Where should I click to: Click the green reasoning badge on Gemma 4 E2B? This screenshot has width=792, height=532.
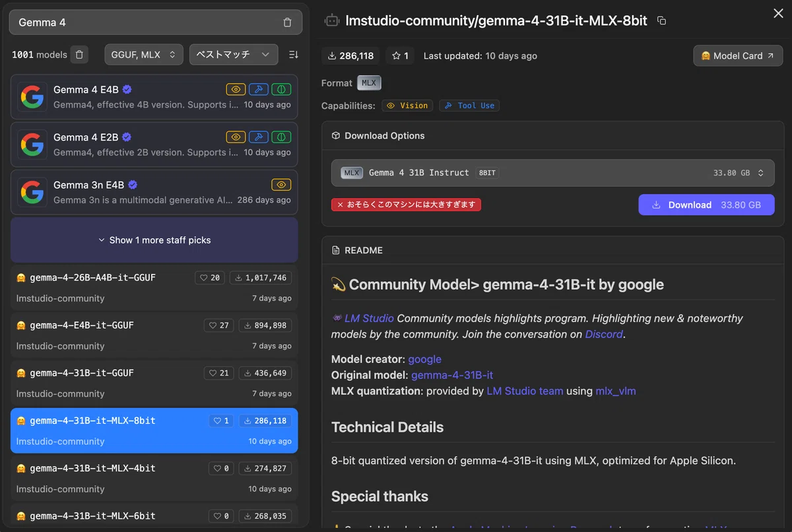click(281, 137)
